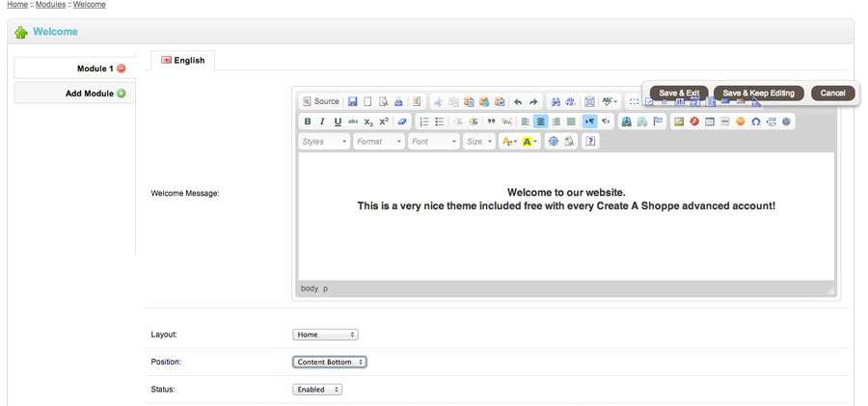Click the Preview icon in editor toolbar
The width and height of the screenshot is (868, 406).
click(383, 102)
